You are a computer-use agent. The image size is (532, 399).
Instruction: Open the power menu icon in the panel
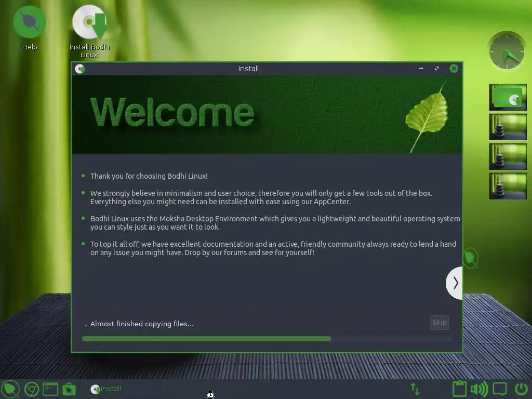(521, 389)
